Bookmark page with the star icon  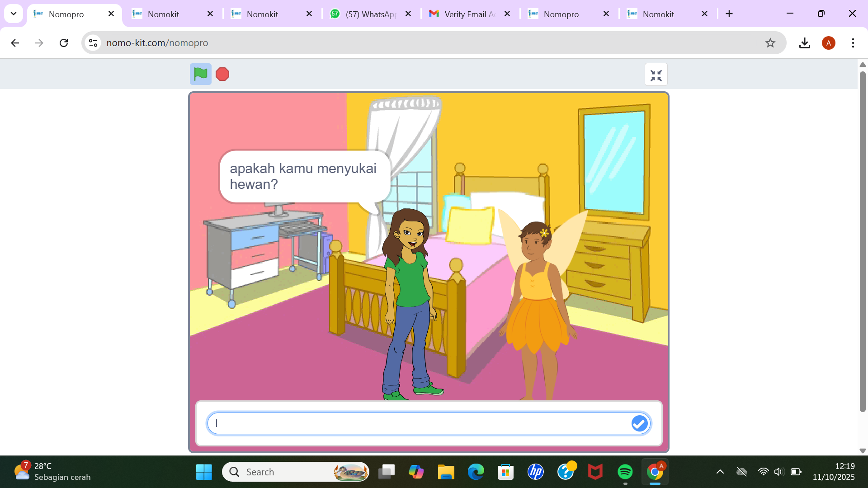coord(770,43)
